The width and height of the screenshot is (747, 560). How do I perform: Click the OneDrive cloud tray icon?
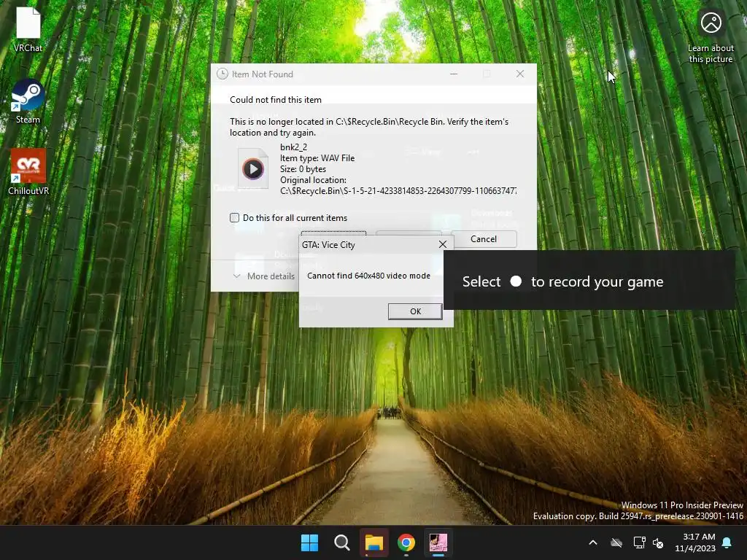[616, 542]
